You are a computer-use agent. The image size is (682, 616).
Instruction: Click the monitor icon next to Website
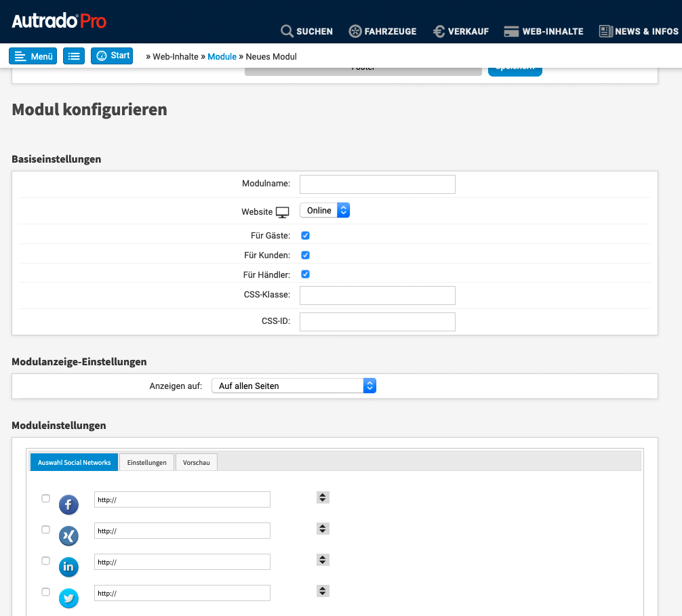(282, 212)
